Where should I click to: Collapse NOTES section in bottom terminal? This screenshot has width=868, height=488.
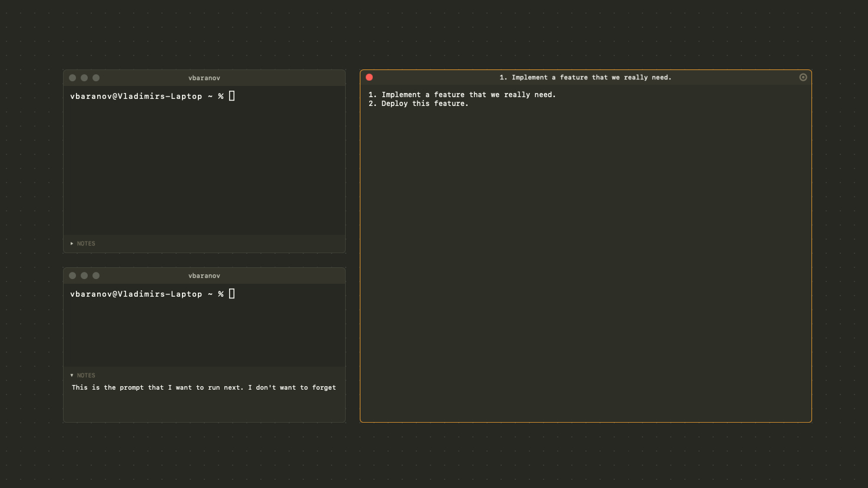(82, 375)
